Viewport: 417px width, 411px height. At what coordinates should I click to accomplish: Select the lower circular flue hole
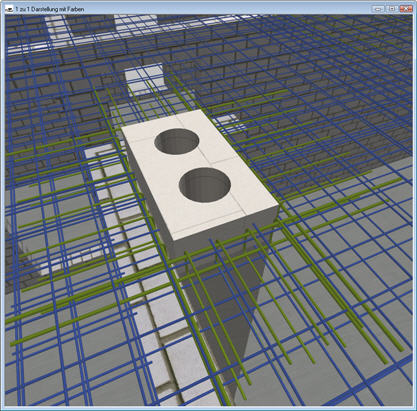(204, 184)
